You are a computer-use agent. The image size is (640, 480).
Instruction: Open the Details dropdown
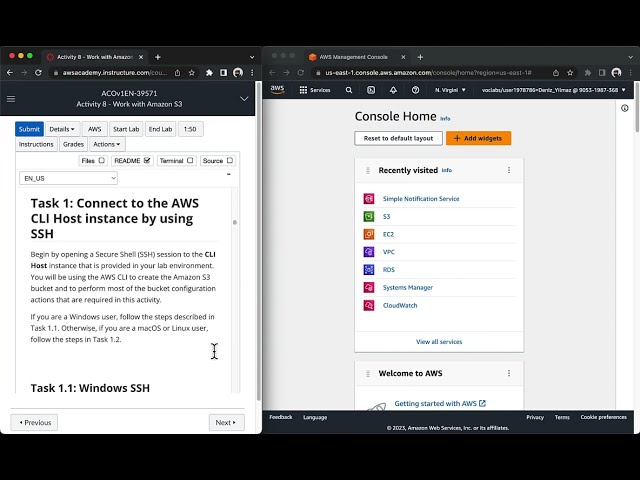[62, 129]
